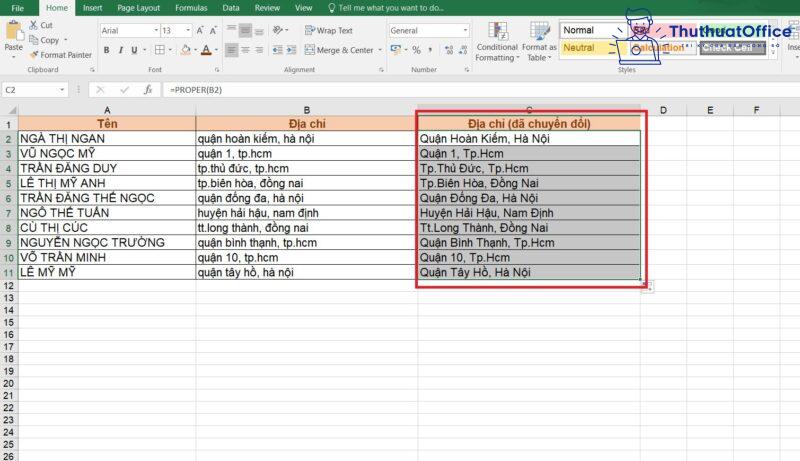Top-align the cell text
The image size is (800, 461).
231,31
